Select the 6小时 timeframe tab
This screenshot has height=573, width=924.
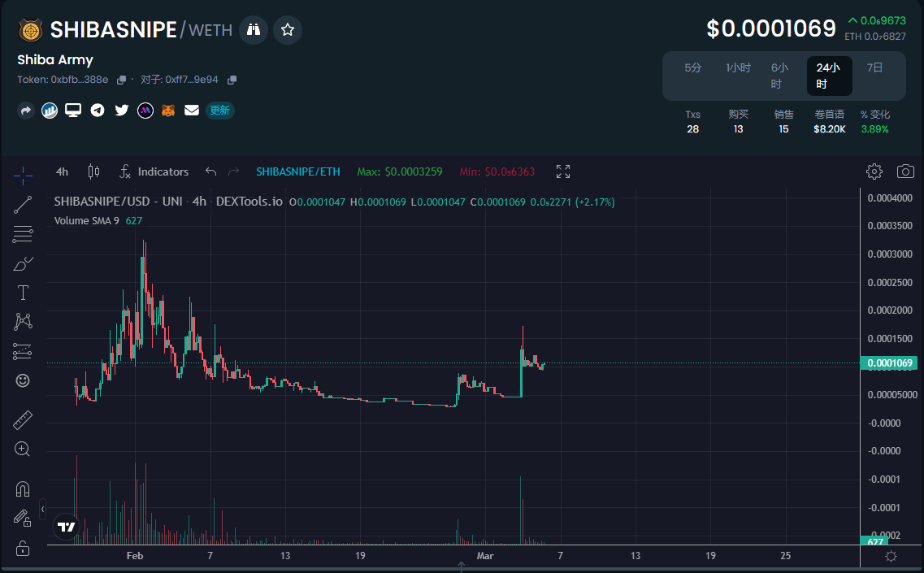[779, 76]
